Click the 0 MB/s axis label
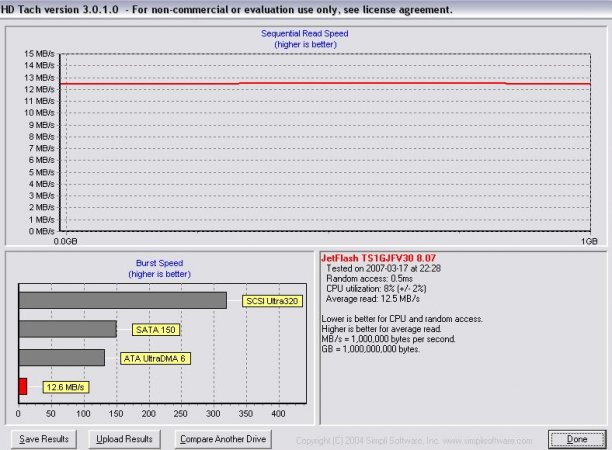The height and width of the screenshot is (450, 612). click(x=41, y=231)
